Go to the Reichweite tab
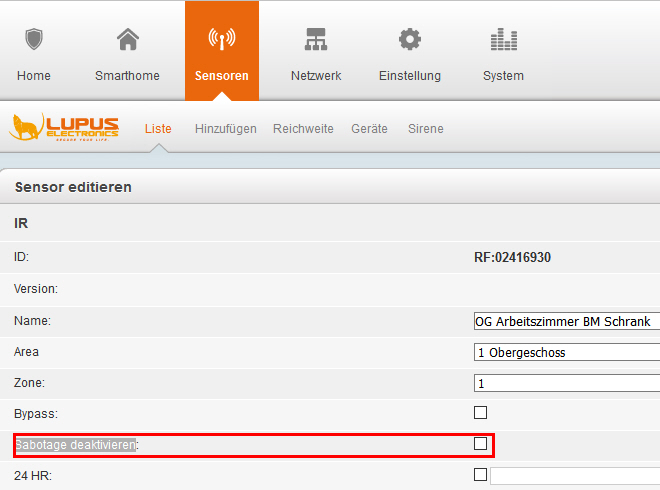 pyautogui.click(x=303, y=129)
